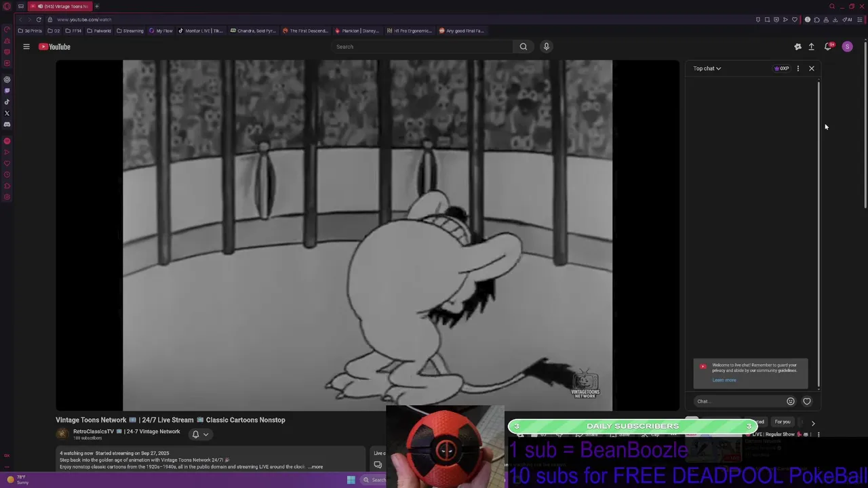Close the live chat panel
Screen dimensions: 868x488
(812, 68)
